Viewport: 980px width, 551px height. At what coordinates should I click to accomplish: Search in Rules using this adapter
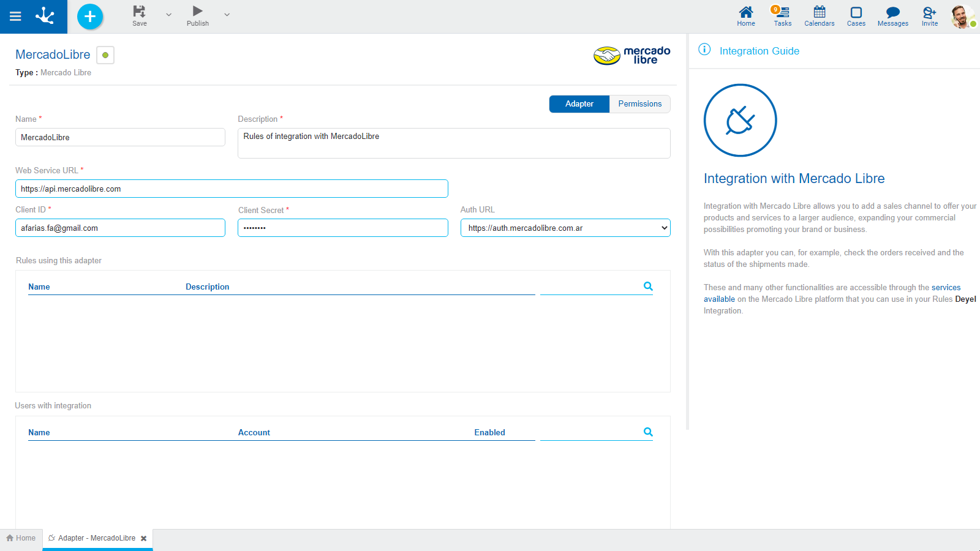[x=648, y=287]
